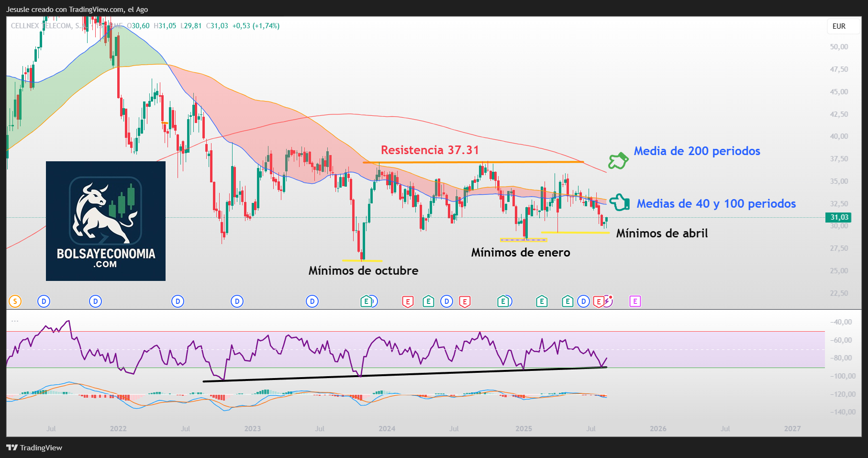868x458 pixels.
Task: Click the current price label 31,03
Action: tap(839, 217)
